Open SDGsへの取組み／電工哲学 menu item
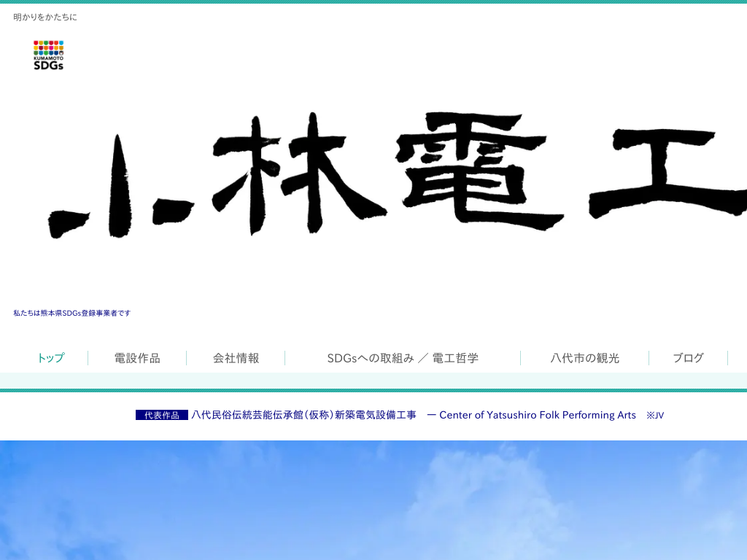The image size is (747, 560). click(403, 358)
